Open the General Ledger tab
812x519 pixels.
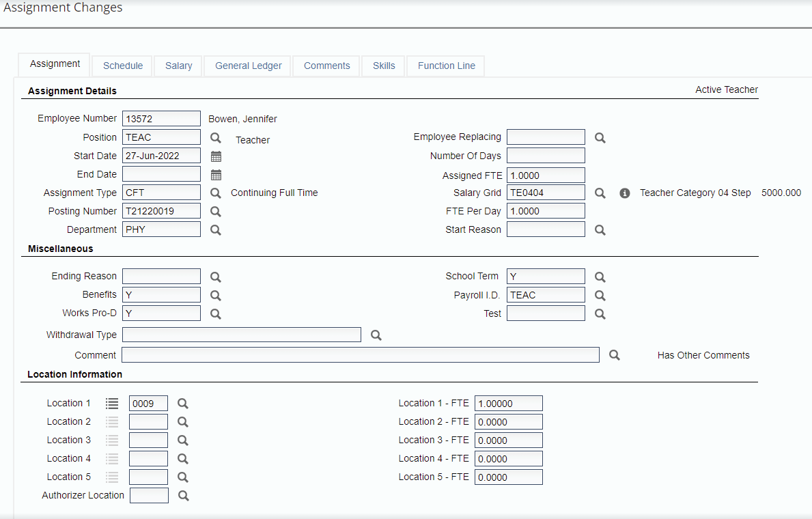click(248, 66)
